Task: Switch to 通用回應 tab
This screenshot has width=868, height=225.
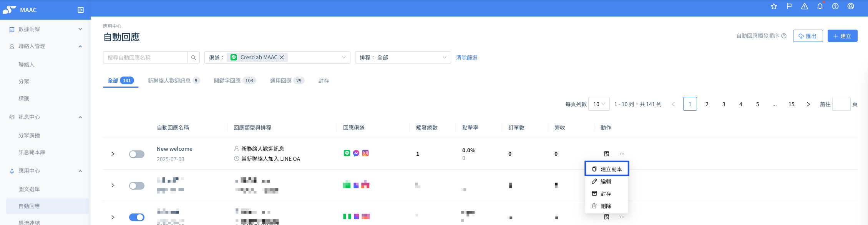Action: (x=287, y=80)
